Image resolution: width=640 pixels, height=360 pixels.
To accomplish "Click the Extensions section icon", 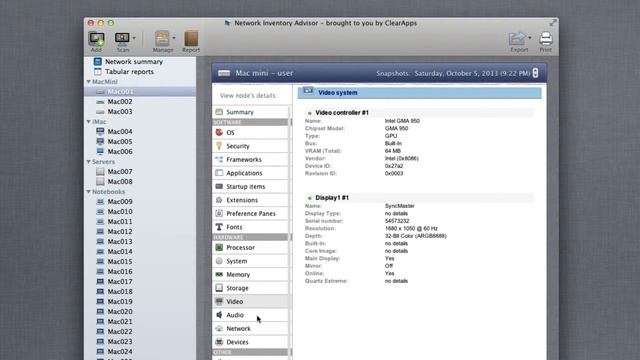I will pos(219,200).
